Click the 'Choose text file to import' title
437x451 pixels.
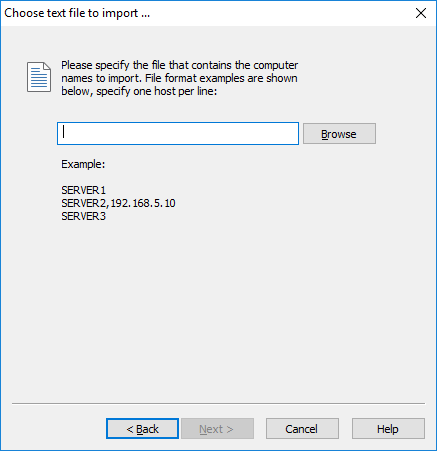click(x=77, y=13)
